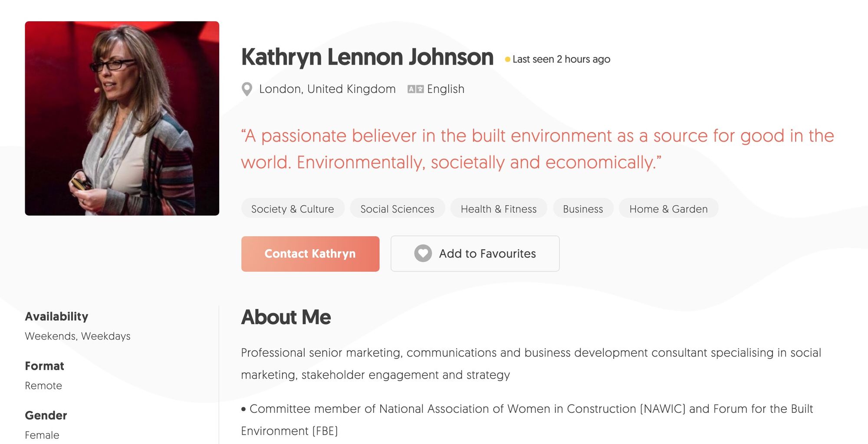This screenshot has height=444, width=868.
Task: Click the English language label
Action: [x=445, y=89]
